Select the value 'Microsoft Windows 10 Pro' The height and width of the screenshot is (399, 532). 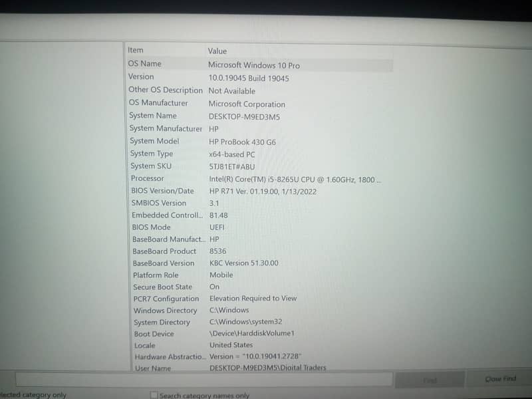coord(254,65)
